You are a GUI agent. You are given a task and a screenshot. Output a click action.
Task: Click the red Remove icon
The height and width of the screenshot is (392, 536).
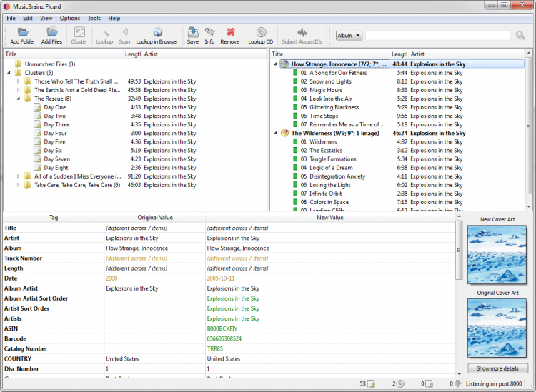(230, 32)
